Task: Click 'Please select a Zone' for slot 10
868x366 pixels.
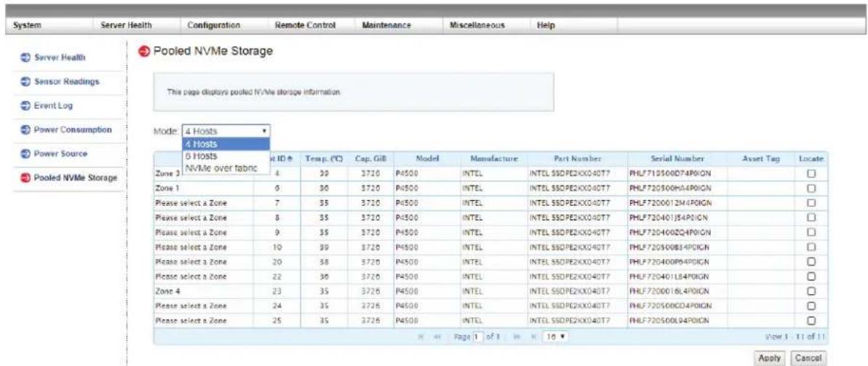Action: [204, 247]
